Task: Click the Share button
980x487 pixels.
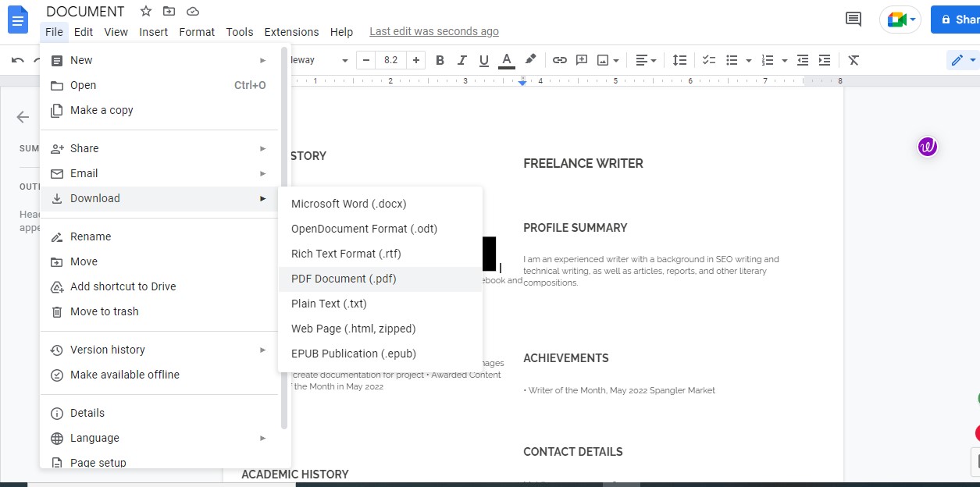Action: pyautogui.click(x=959, y=19)
